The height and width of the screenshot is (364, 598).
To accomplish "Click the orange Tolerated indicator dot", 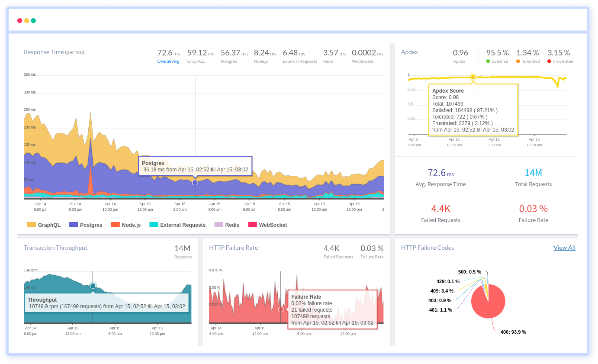I will [x=518, y=61].
